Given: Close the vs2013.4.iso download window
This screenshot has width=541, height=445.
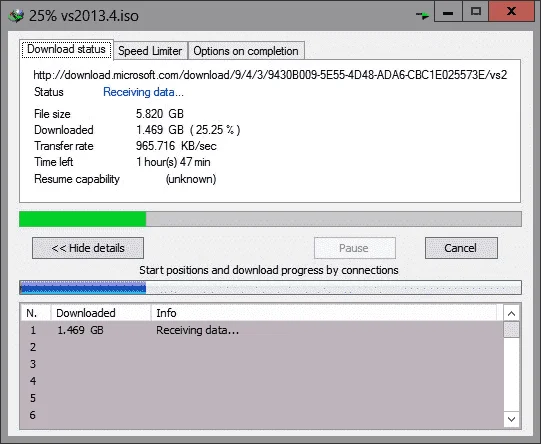Looking at the screenshot, I should click(511, 12).
